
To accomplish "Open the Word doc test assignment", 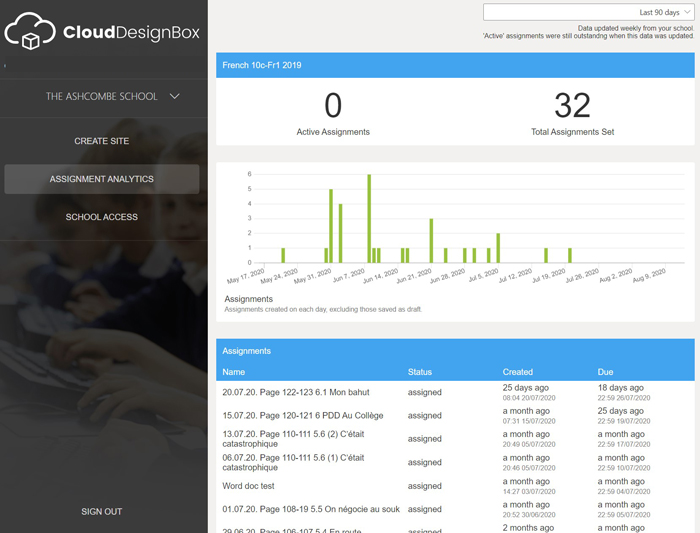I will (x=248, y=486).
